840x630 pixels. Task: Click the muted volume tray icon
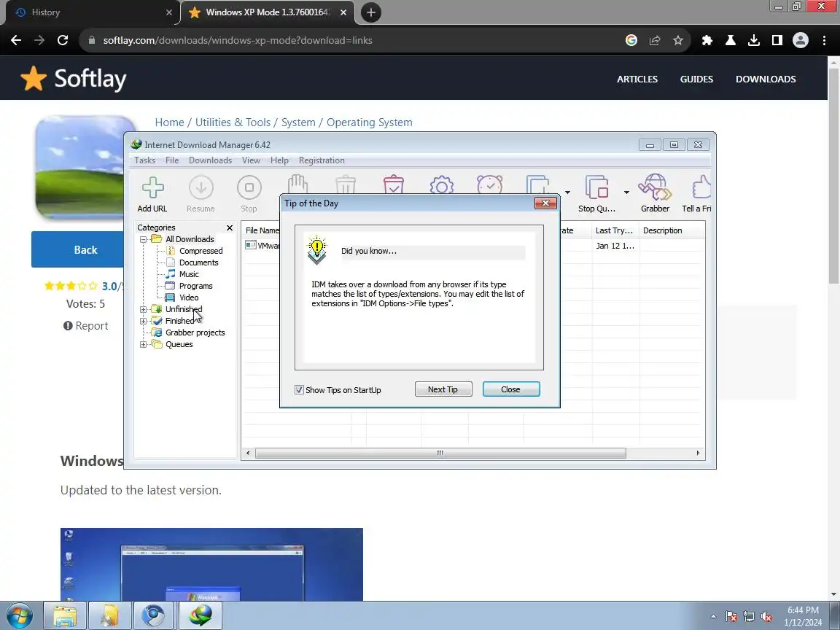click(766, 617)
